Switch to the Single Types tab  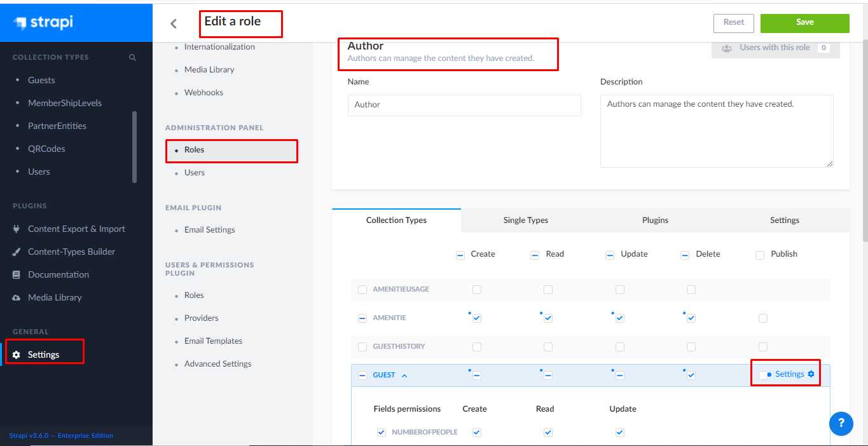(525, 220)
